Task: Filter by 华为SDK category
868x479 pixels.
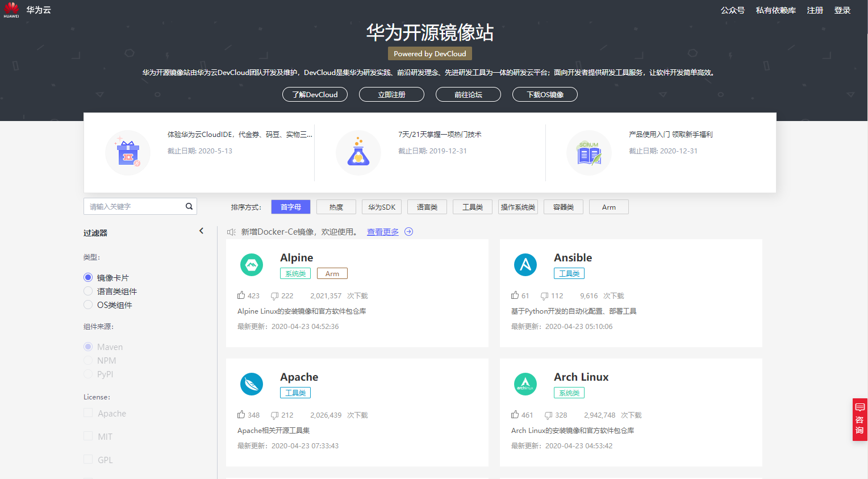Action: (382, 207)
